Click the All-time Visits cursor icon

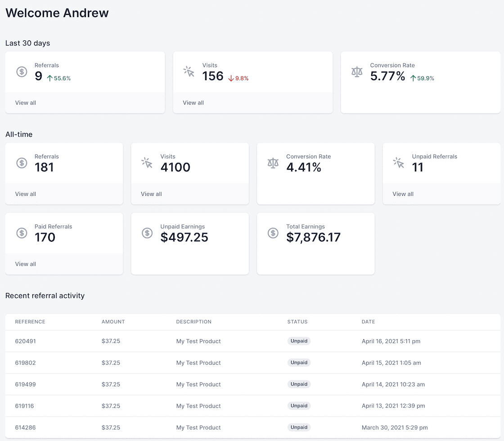click(x=147, y=163)
